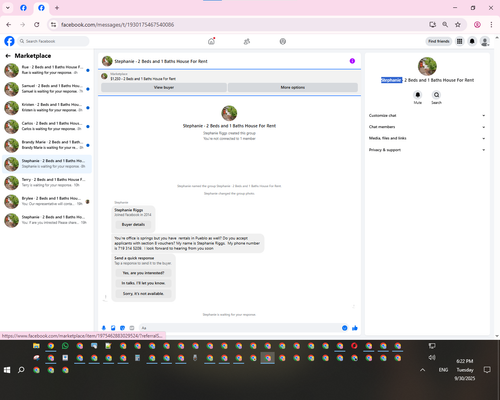Click the ENG language indicator
500x400 pixels.
(x=443, y=370)
